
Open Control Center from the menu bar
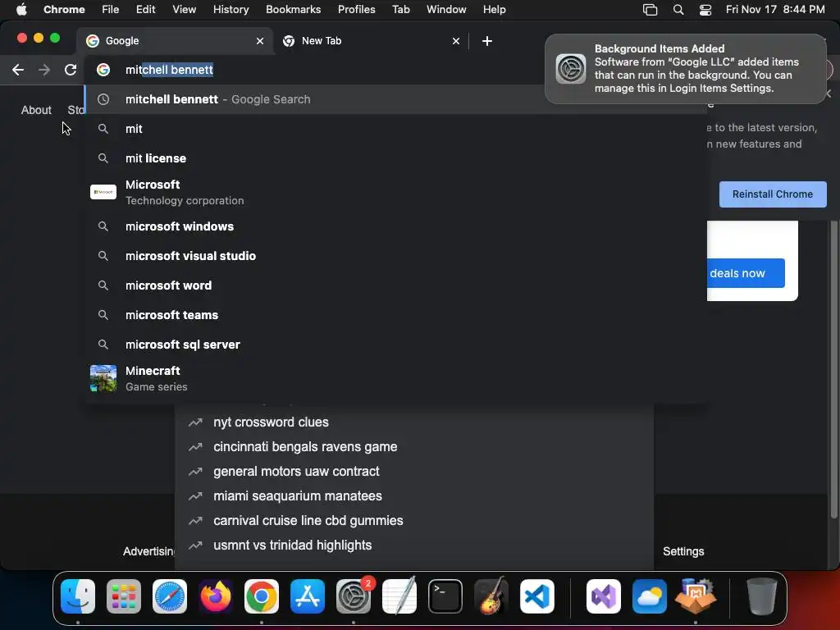[705, 10]
